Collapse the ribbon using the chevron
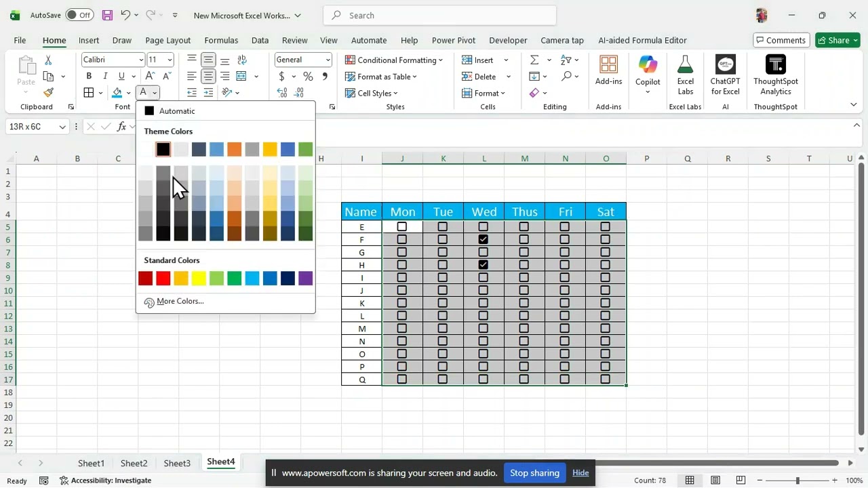This screenshot has height=488, width=868. pos(854,104)
